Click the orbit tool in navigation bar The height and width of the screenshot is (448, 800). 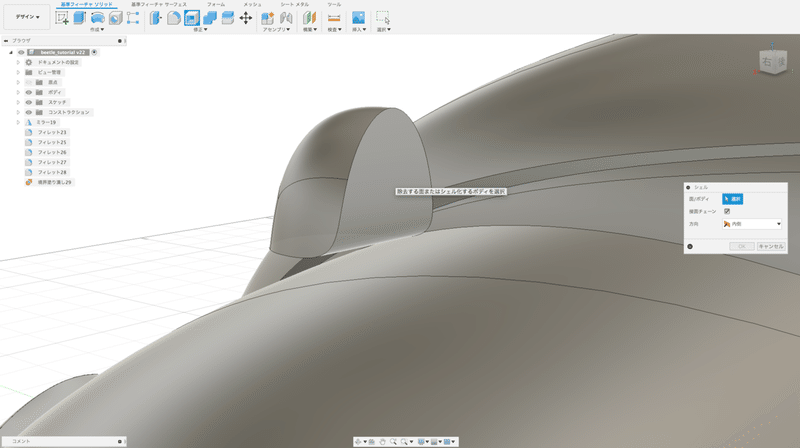tap(358, 441)
